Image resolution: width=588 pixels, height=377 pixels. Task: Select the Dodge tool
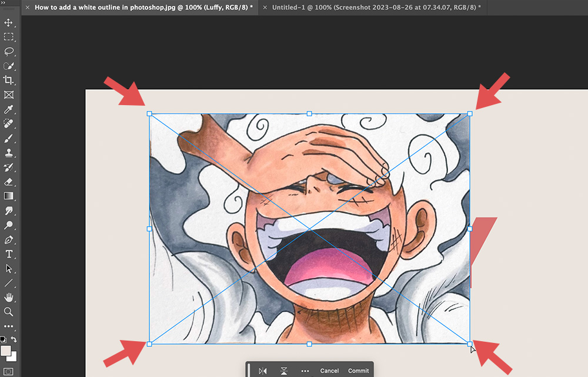click(8, 225)
